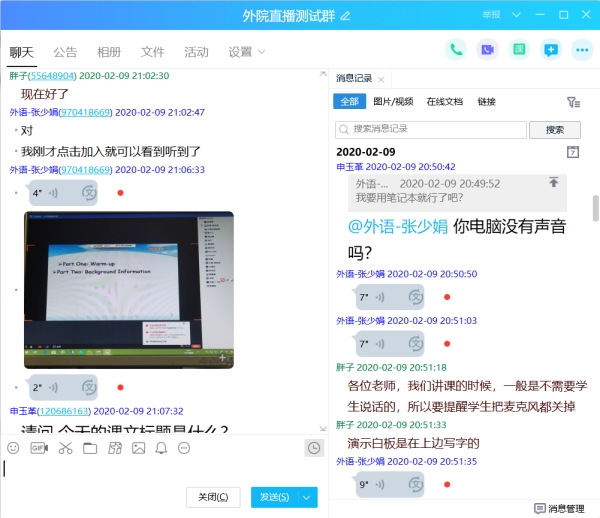Click the 搜索消息记录 search field
The height and width of the screenshot is (518, 600).
pos(431,130)
